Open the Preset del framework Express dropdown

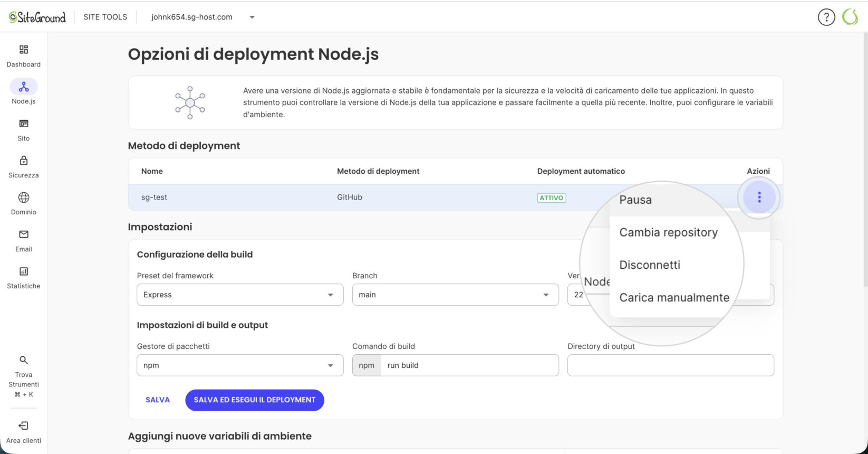click(x=240, y=295)
